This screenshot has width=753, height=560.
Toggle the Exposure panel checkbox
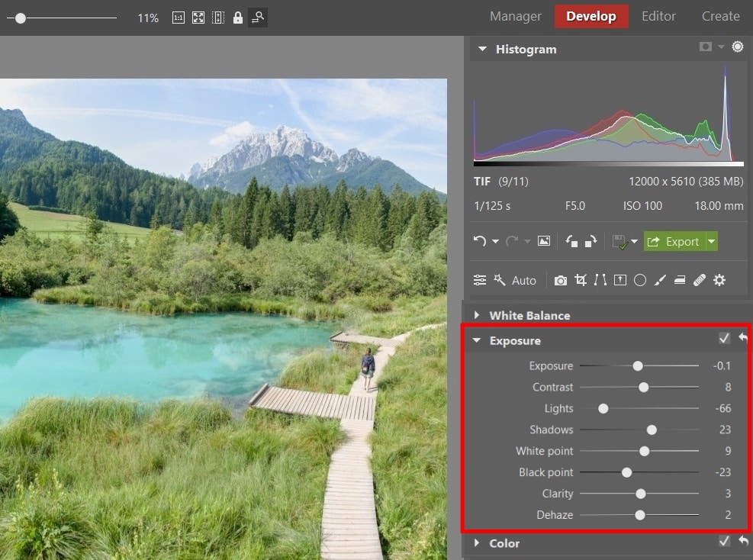pos(724,338)
